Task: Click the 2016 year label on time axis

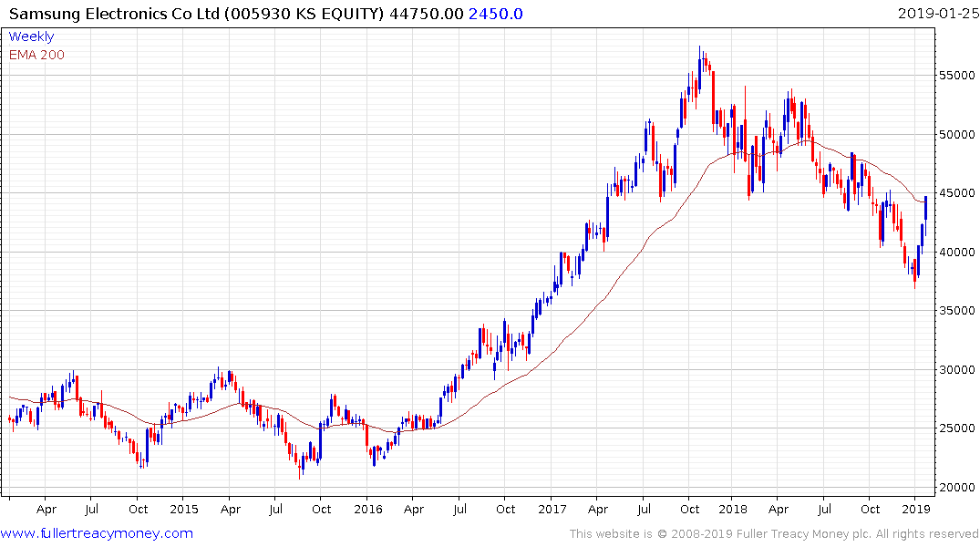Action: click(x=368, y=509)
